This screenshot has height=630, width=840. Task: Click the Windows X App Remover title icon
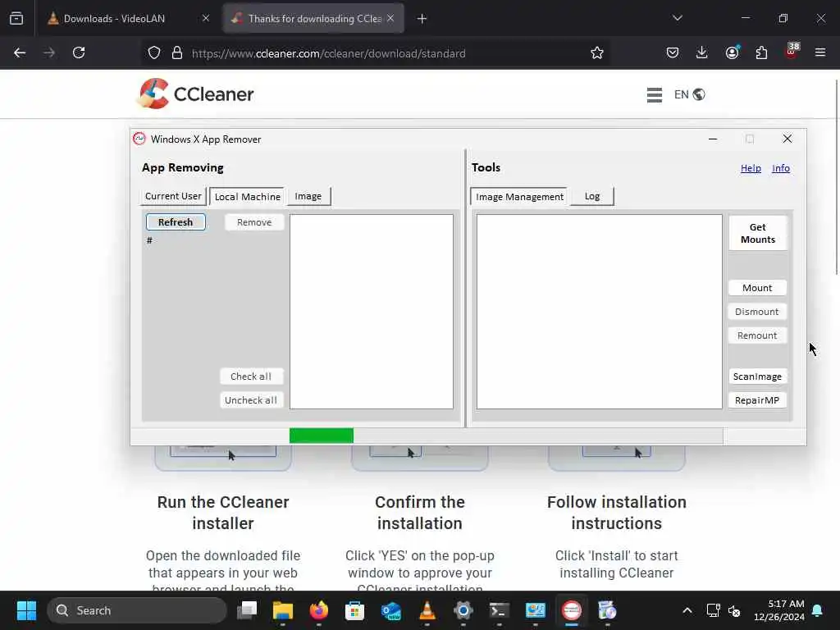(139, 139)
